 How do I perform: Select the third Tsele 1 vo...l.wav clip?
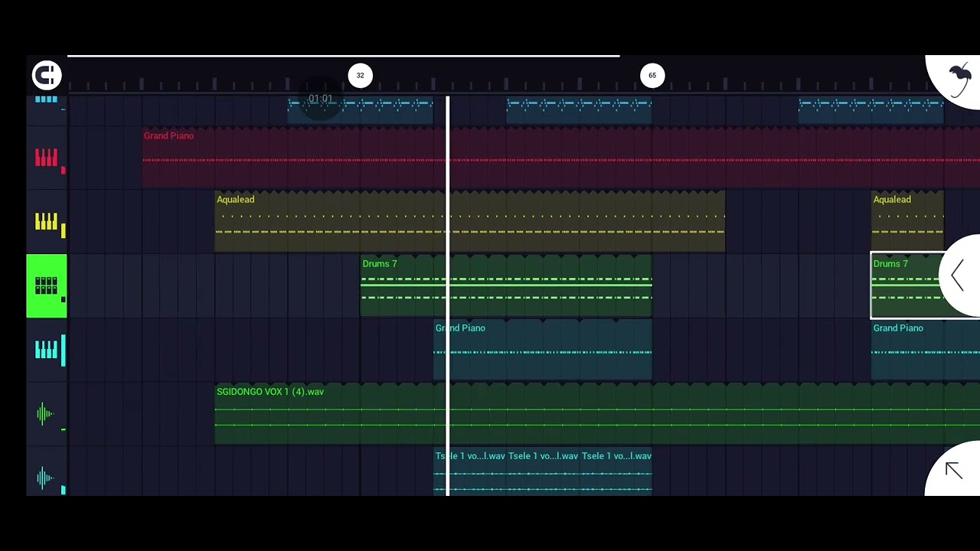[x=616, y=471]
